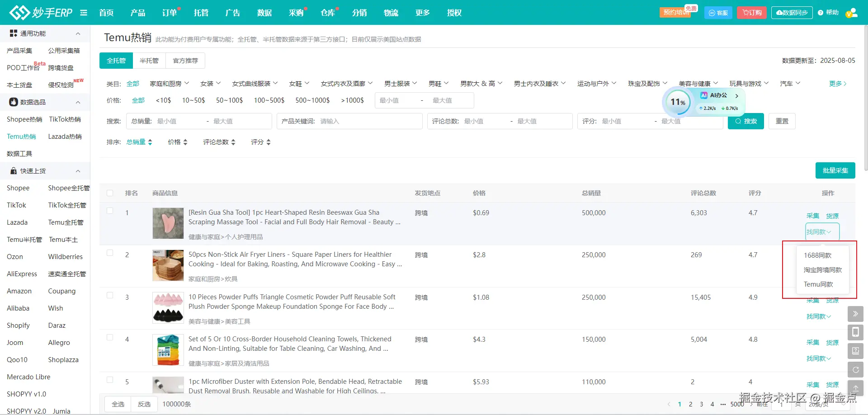The image size is (868, 415).
Task: Click the 数据选品 section icon
Action: (14, 102)
